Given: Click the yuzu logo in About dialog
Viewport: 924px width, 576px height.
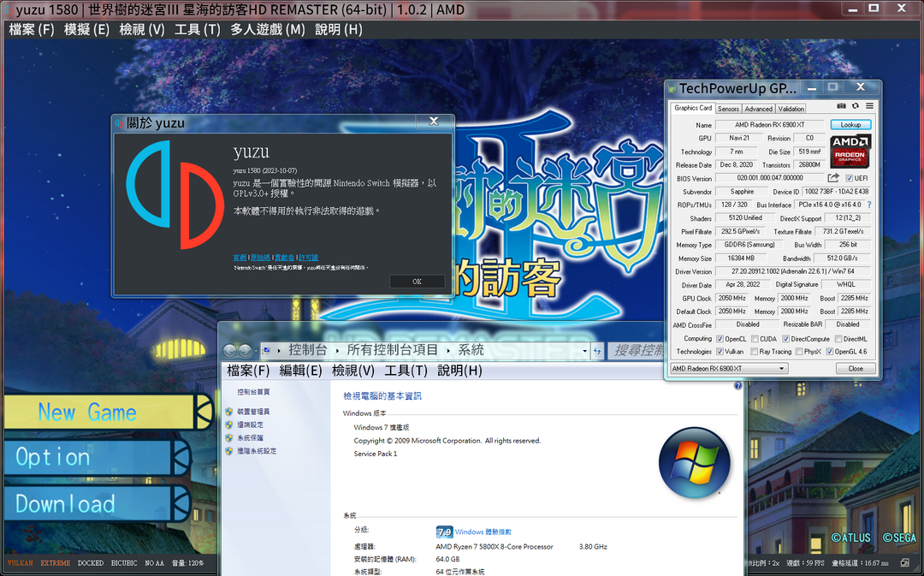Looking at the screenshot, I should point(175,194).
